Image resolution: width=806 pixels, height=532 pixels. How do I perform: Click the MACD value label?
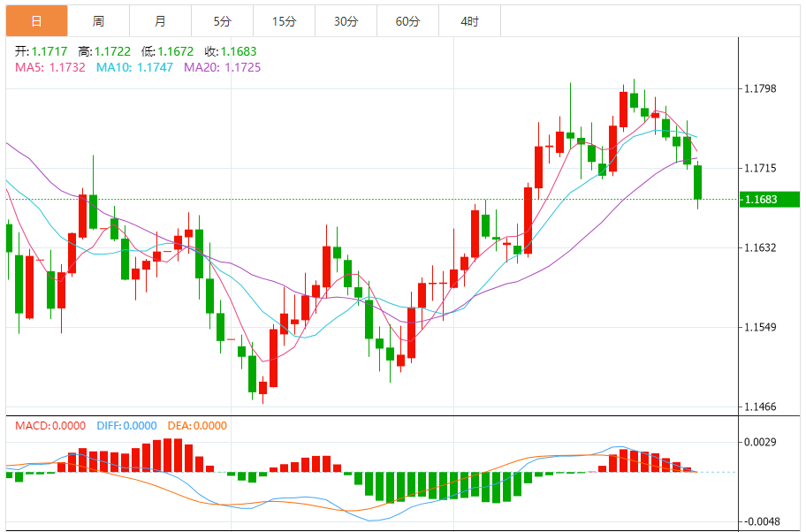(50, 425)
